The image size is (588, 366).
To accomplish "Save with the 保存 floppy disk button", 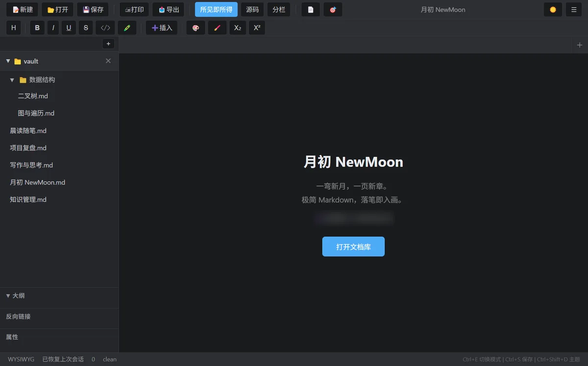I will (x=93, y=9).
